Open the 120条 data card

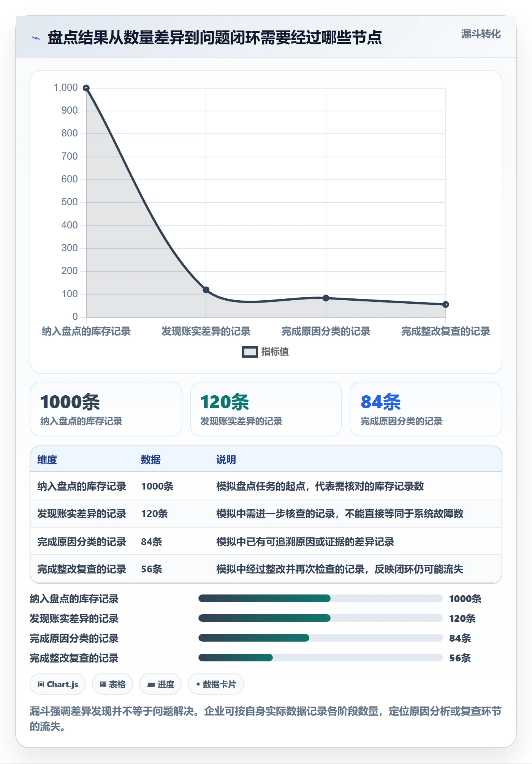point(266,409)
